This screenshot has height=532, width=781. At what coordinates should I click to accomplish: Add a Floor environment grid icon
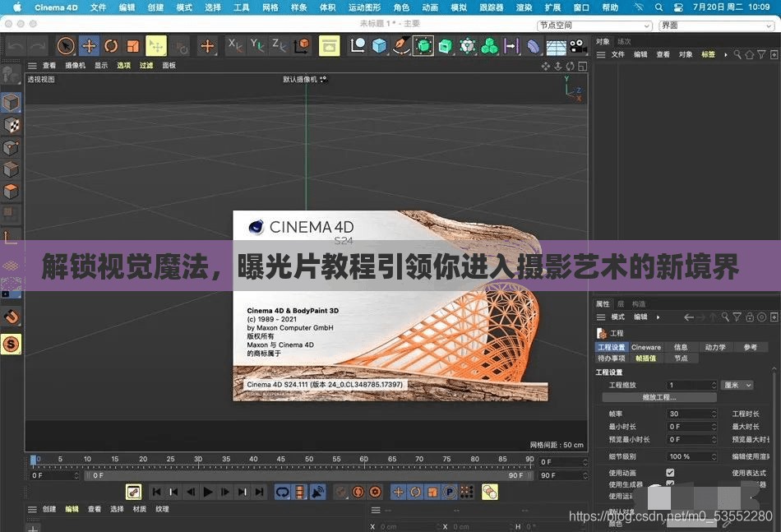point(556,47)
